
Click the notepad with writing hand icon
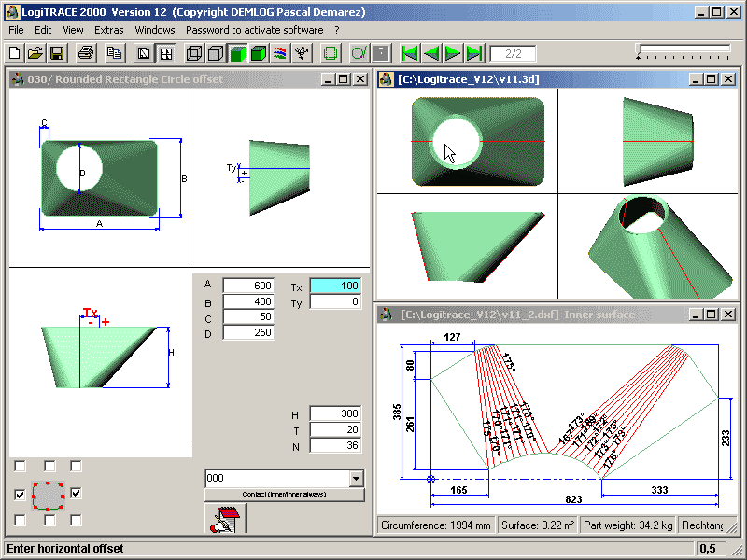coord(225,519)
